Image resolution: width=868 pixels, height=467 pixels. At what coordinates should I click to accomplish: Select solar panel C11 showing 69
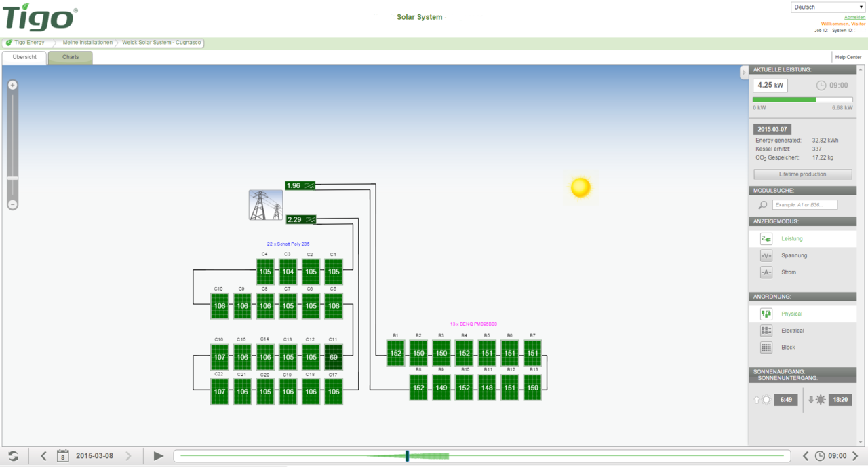pyautogui.click(x=333, y=357)
